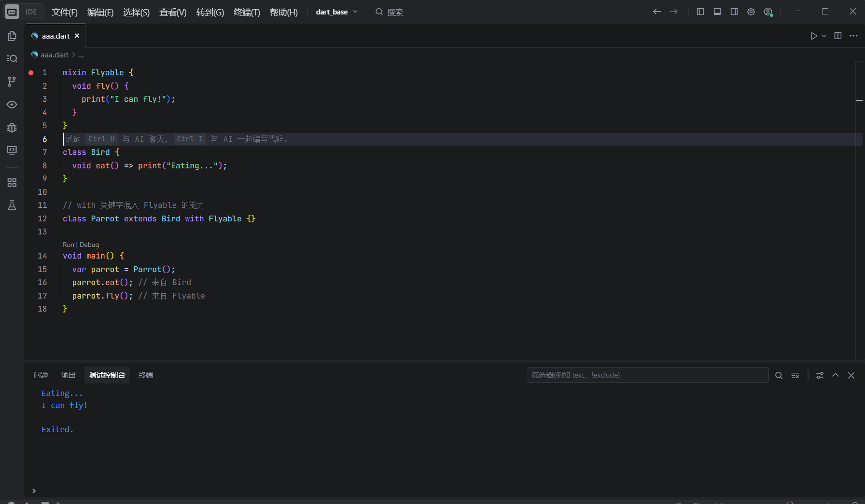Close the aaa.dart tab
The height and width of the screenshot is (504, 865).
(x=77, y=36)
